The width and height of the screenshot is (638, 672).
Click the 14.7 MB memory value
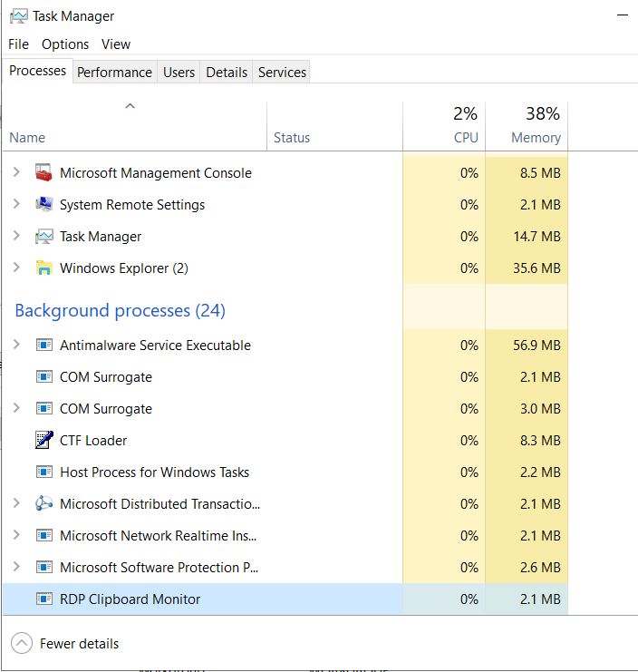[536, 236]
